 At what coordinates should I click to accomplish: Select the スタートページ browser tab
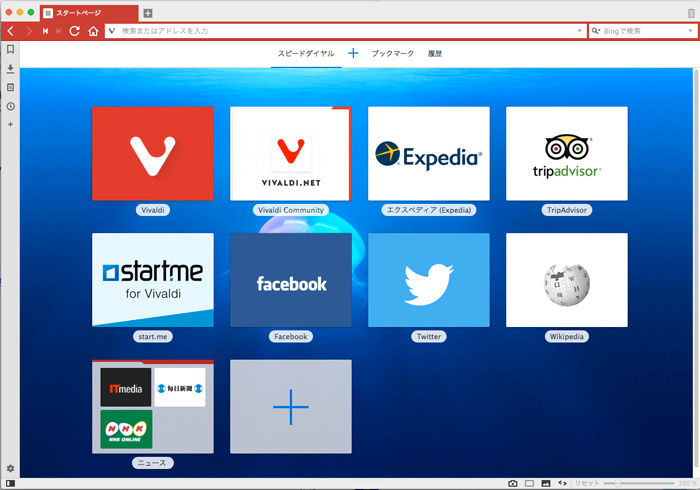(89, 13)
